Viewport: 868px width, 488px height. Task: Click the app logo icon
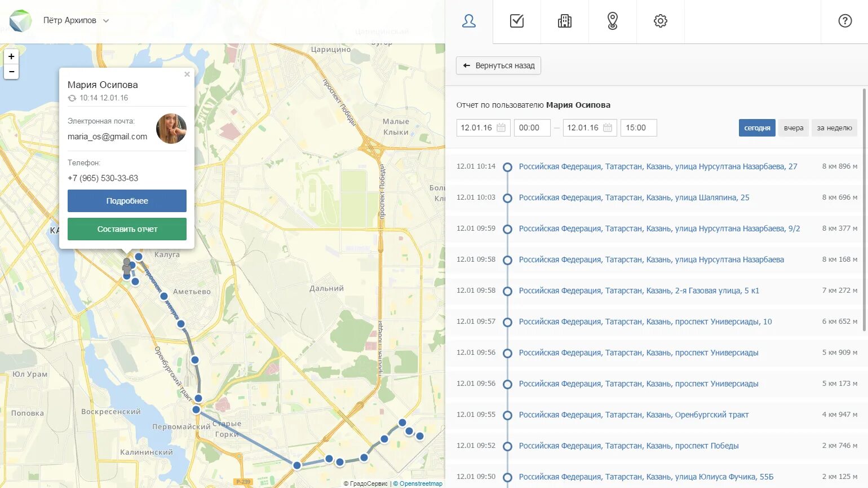[21, 21]
